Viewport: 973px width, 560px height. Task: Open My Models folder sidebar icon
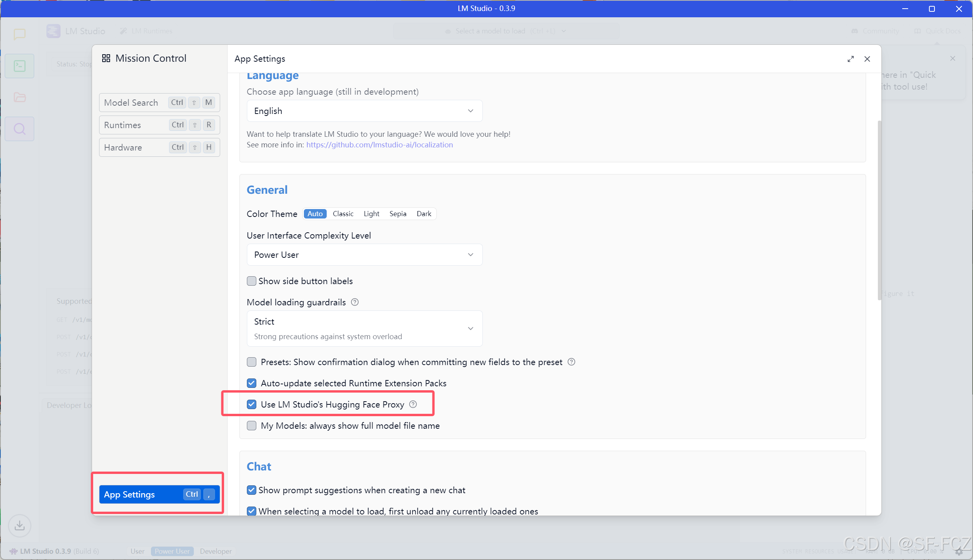(19, 97)
